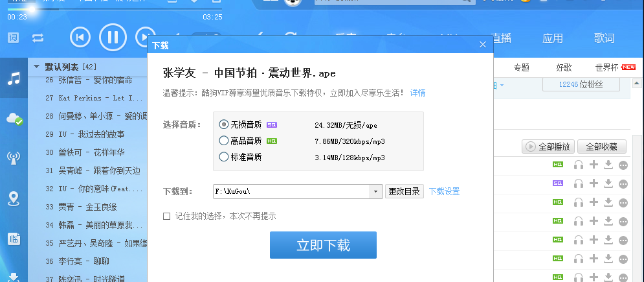Click the SQ badge next to 无损音质
This screenshot has height=282, width=644.
(x=272, y=124)
